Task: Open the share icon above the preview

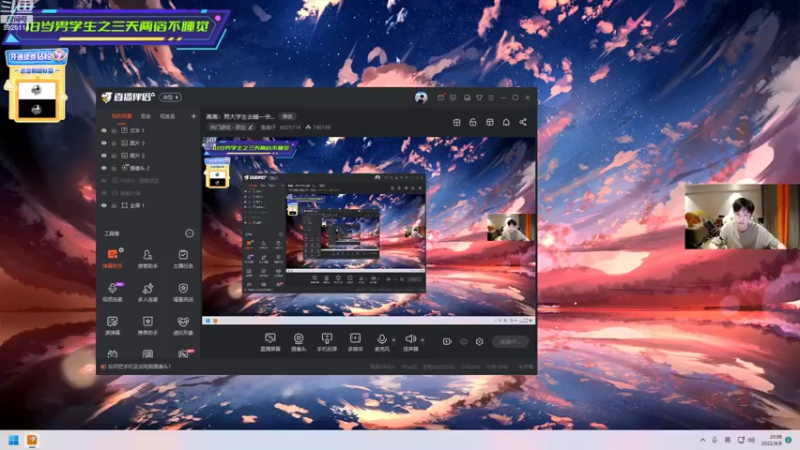Action: click(x=523, y=122)
